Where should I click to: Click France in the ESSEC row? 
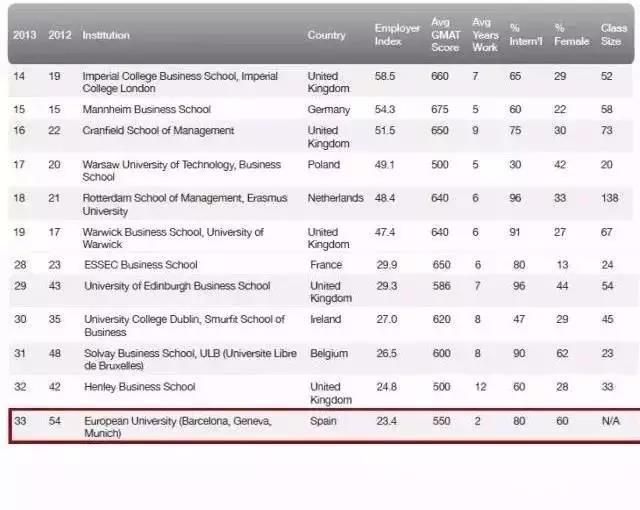point(326,265)
